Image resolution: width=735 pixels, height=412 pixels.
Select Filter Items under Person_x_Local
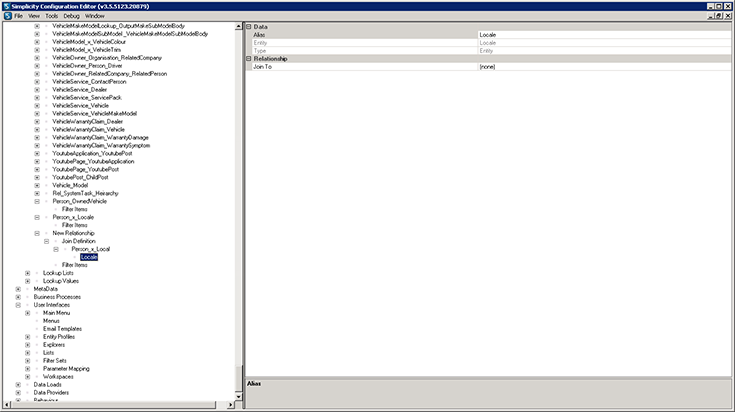75,265
